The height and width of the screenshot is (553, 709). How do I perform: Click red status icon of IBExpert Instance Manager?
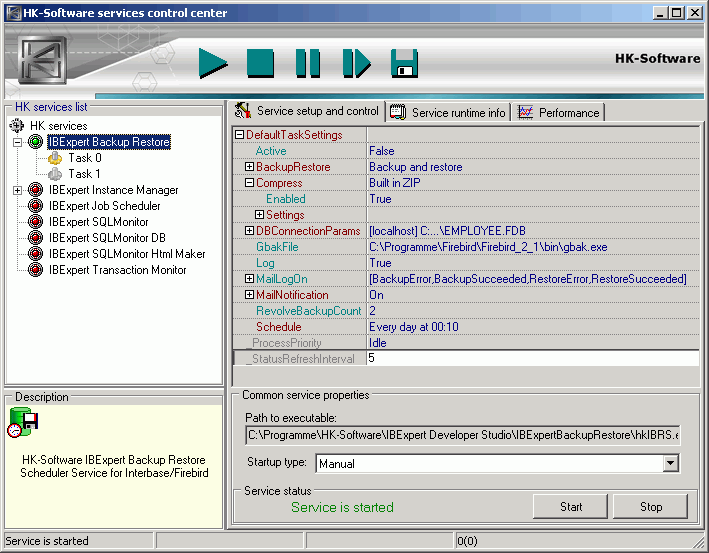tap(35, 190)
